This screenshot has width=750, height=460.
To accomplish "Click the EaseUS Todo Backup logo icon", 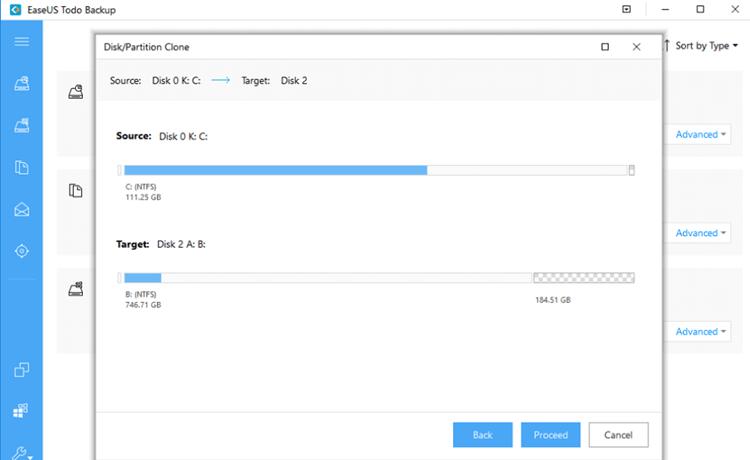I will pyautogui.click(x=15, y=10).
